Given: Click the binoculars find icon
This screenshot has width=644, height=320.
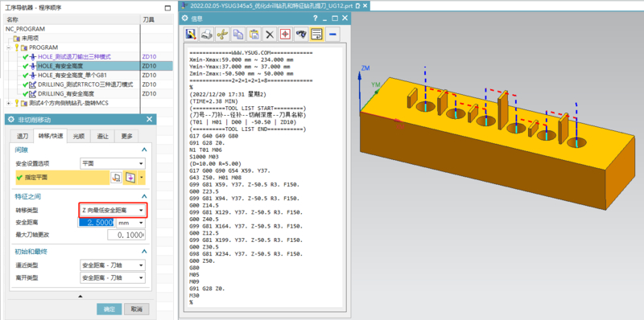Looking at the screenshot, I should tap(300, 35).
